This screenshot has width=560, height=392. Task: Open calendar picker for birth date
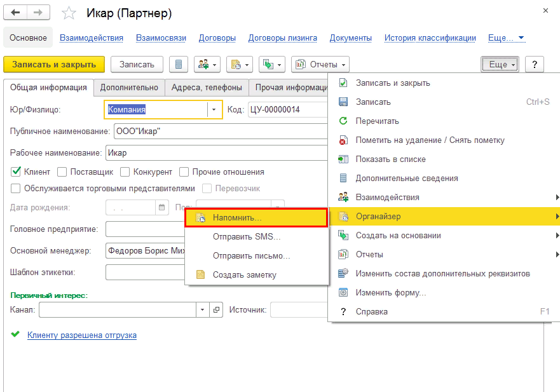pos(161,207)
